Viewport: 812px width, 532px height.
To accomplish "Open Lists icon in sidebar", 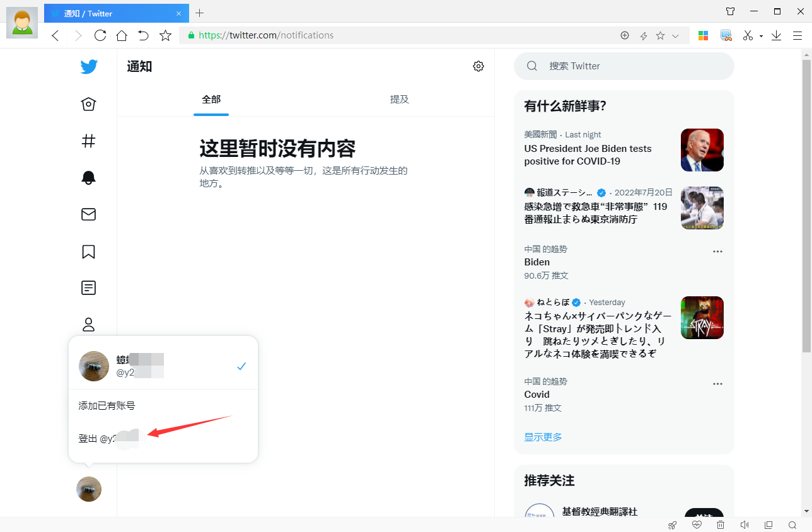I will [89, 288].
